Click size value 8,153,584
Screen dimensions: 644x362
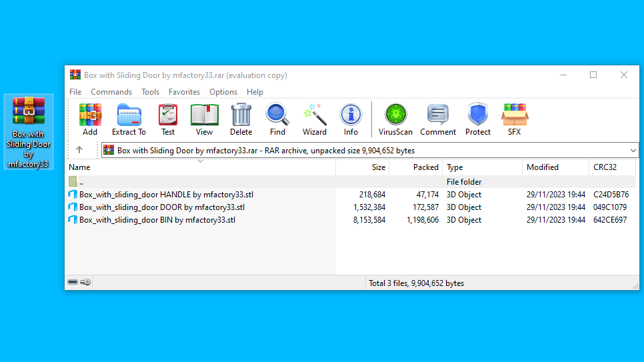tap(369, 220)
